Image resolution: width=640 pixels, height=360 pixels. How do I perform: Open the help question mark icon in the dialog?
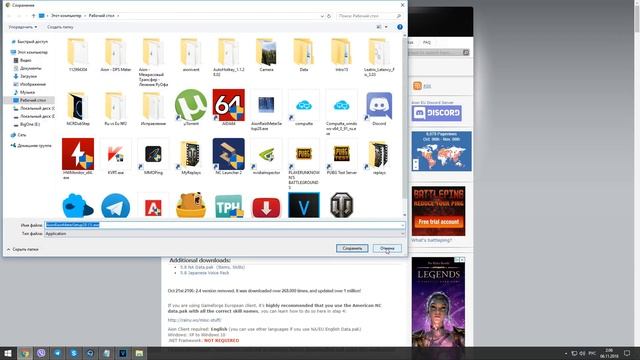click(x=400, y=27)
